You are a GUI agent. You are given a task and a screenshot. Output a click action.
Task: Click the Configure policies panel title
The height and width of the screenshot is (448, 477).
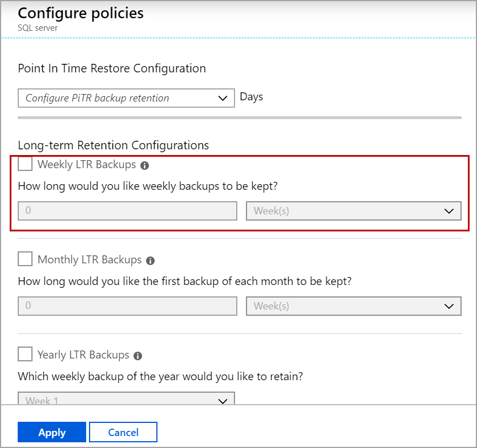click(x=80, y=13)
